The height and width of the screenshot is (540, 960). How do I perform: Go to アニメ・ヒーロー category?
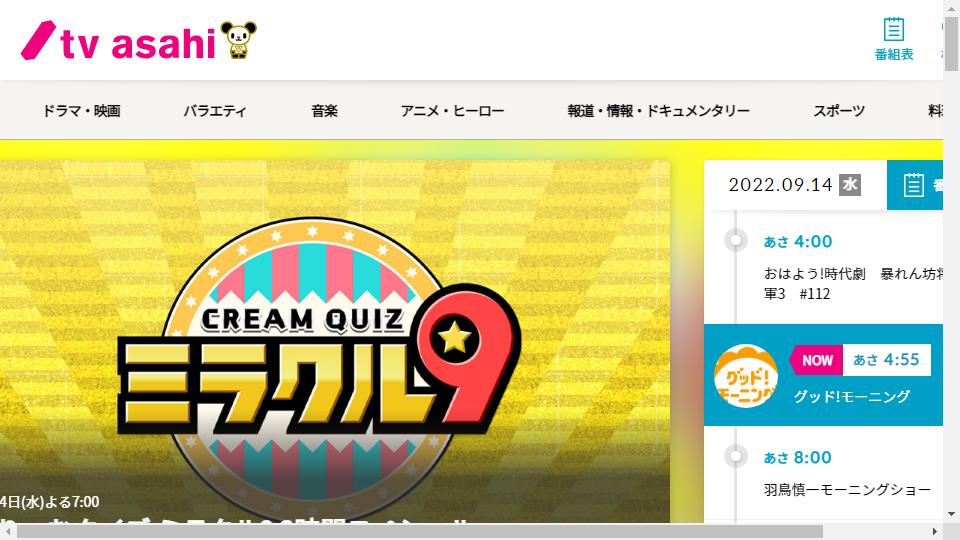tap(452, 111)
